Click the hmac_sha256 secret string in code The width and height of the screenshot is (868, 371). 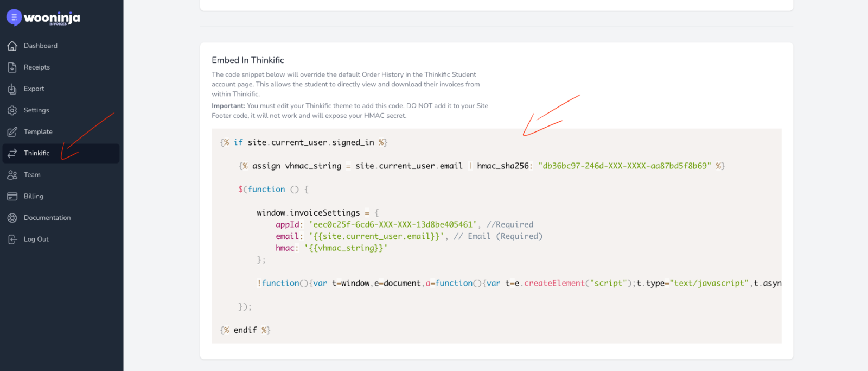[624, 166]
